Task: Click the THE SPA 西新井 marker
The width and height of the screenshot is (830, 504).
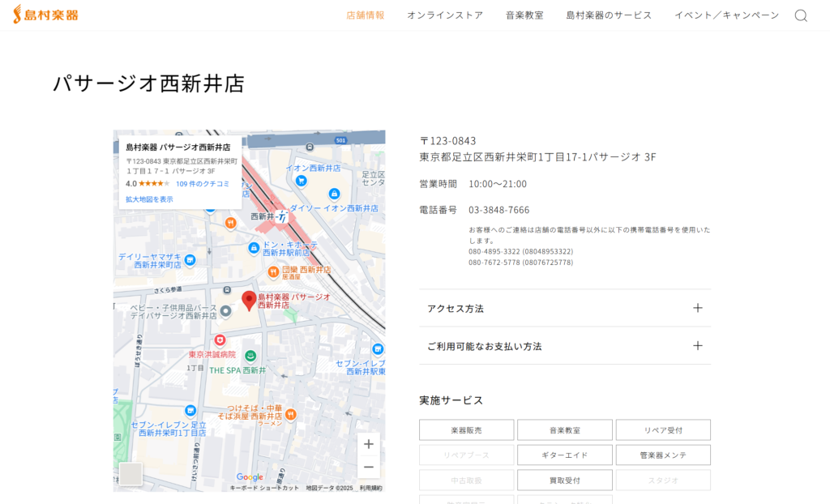Action: (250, 357)
